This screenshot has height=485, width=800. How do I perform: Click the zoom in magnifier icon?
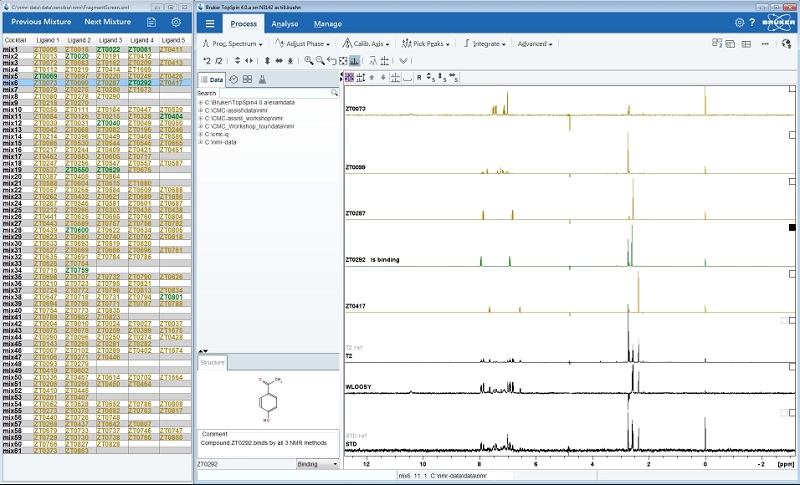coord(308,61)
